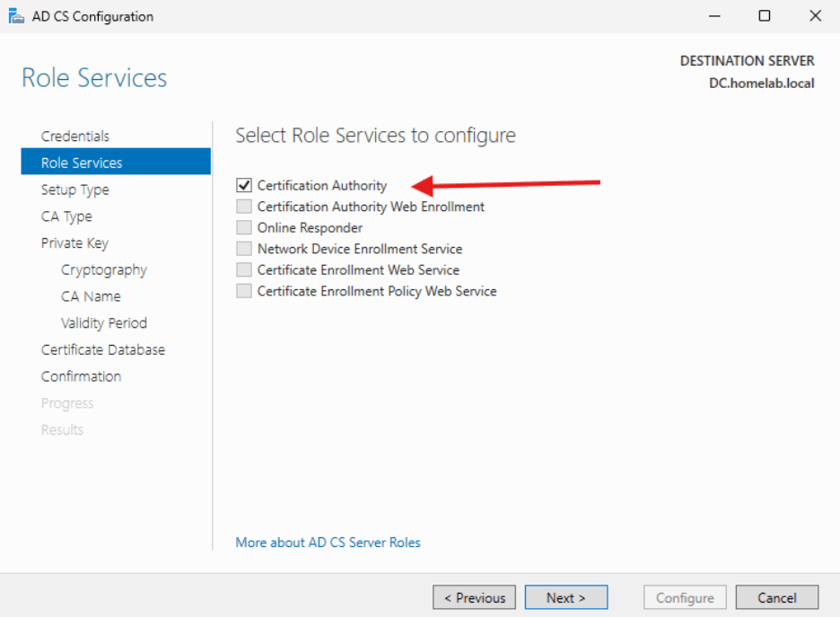Enable Certification Authority Web Enrollment
The image size is (840, 617).
click(x=243, y=206)
